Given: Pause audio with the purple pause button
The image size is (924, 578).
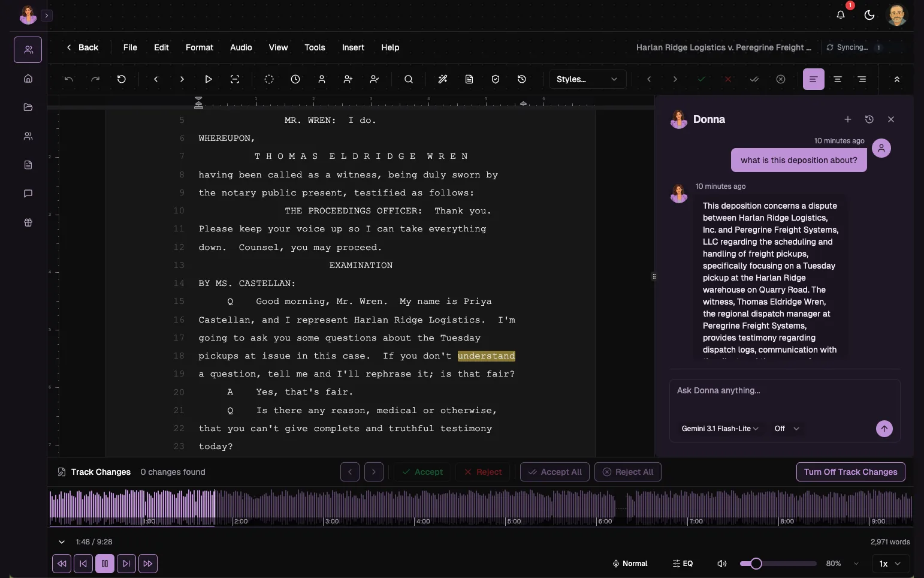Looking at the screenshot, I should [x=105, y=564].
